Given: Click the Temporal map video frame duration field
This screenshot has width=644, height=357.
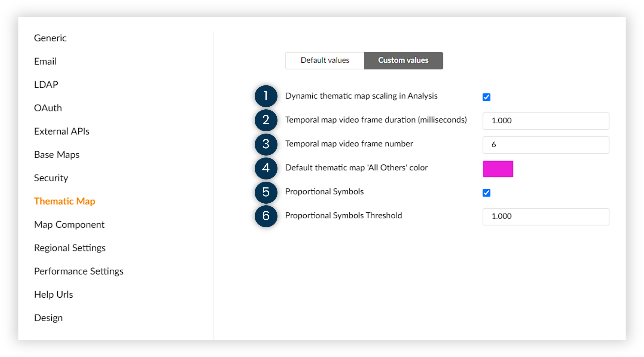Looking at the screenshot, I should pyautogui.click(x=545, y=121).
